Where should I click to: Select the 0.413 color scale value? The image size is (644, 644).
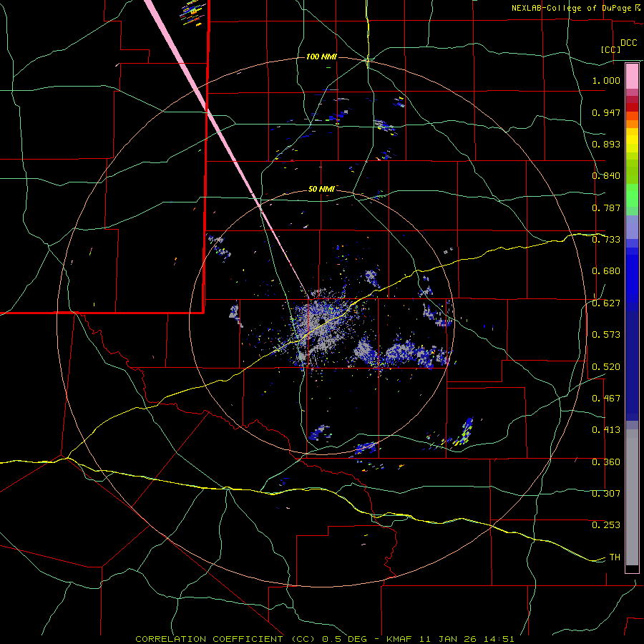point(606,430)
